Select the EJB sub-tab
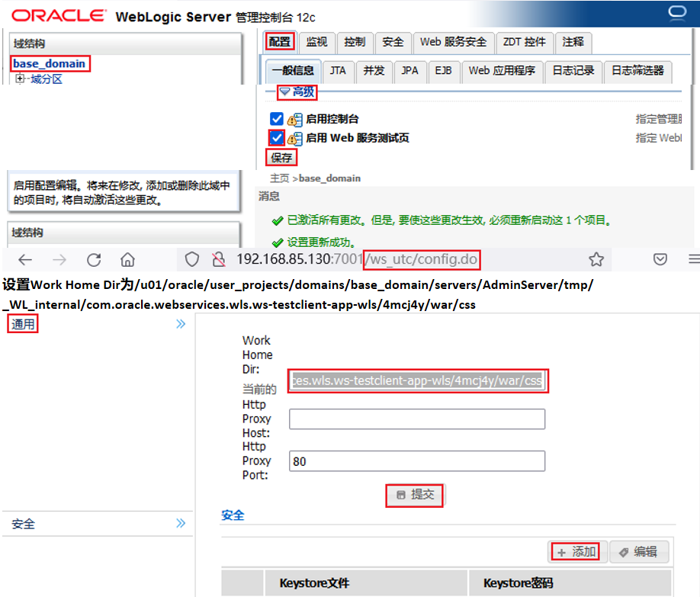 [444, 71]
